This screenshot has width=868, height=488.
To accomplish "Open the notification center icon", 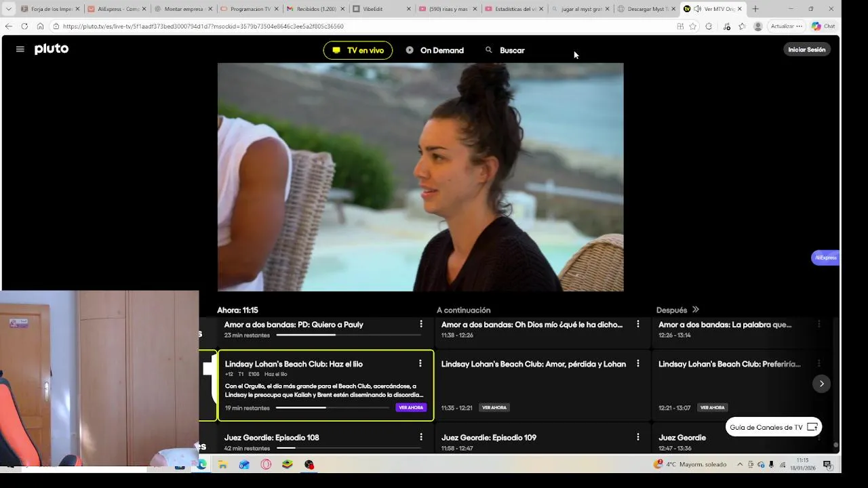I will pyautogui.click(x=827, y=464).
